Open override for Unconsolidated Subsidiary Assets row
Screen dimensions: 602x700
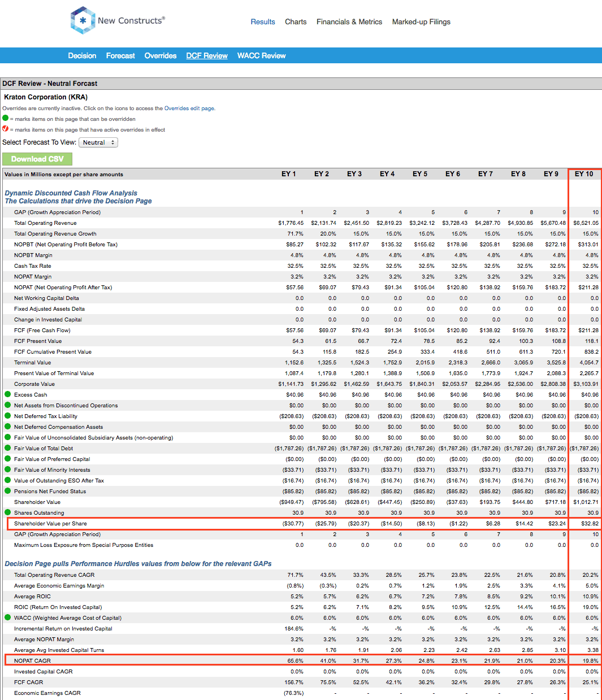(x=8, y=437)
